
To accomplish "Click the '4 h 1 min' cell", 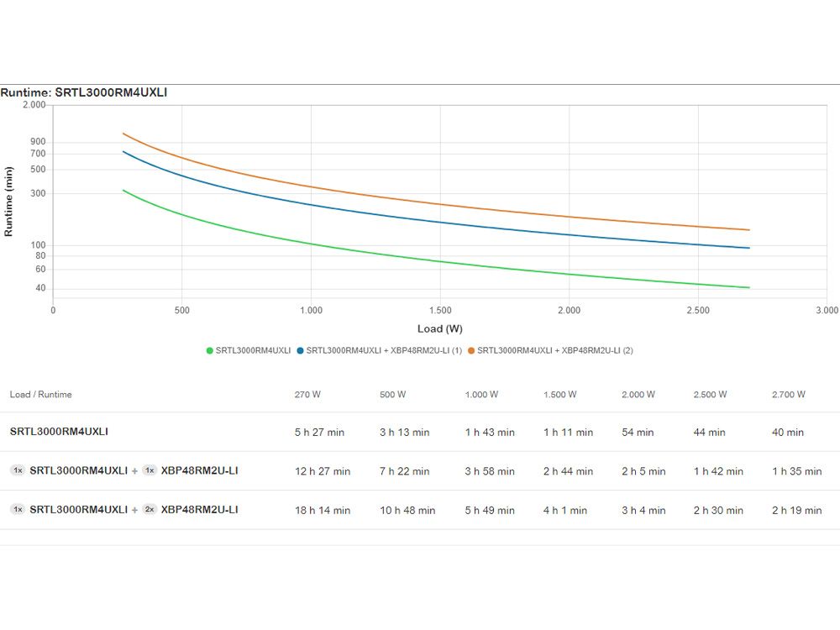I will click(565, 511).
